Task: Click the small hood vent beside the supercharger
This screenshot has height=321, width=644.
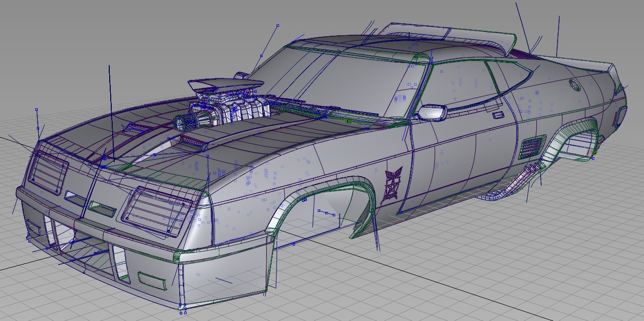Action: 193,142
